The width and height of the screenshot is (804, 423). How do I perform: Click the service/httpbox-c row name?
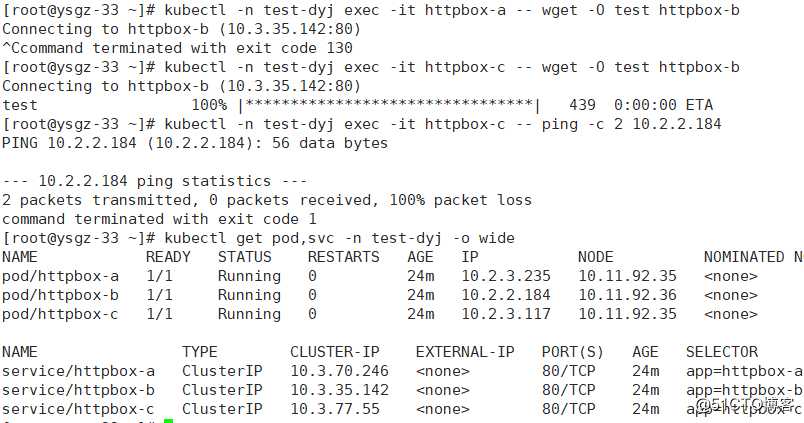78,409
